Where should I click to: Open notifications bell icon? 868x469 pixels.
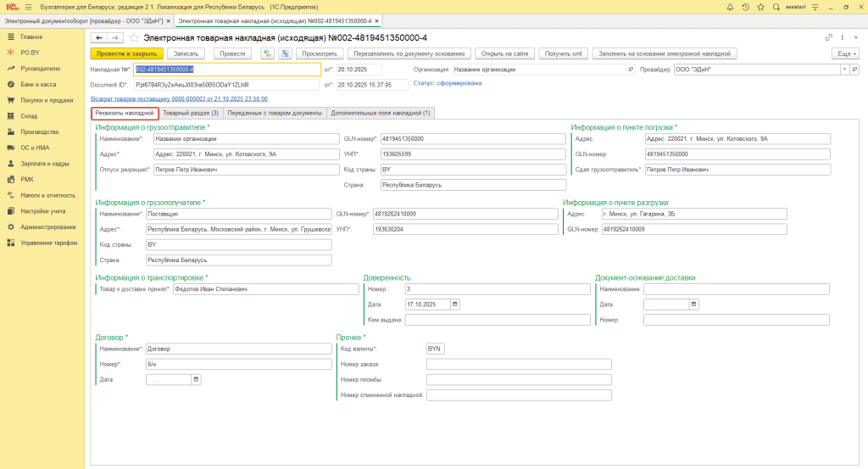pyautogui.click(x=731, y=7)
